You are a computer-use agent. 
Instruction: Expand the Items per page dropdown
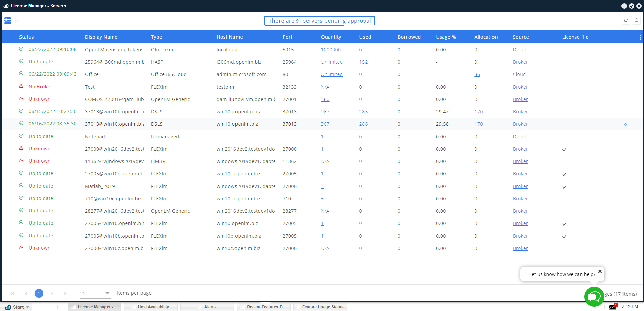click(107, 293)
